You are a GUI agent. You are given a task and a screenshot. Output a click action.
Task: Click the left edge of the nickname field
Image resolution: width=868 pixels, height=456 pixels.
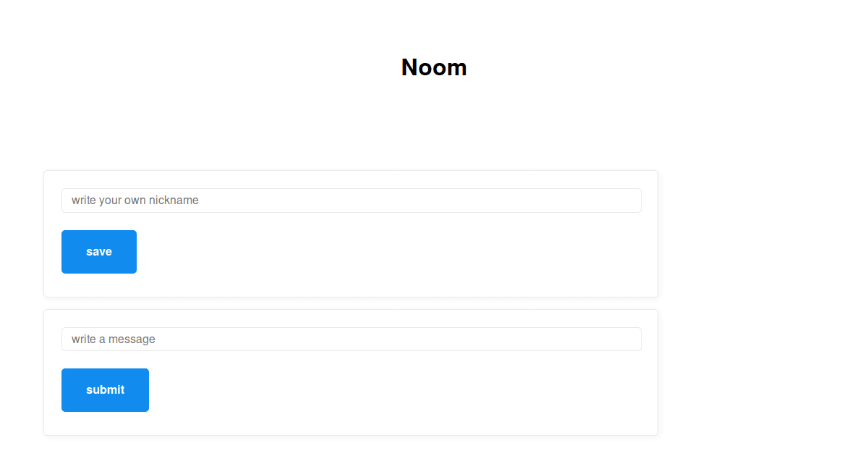tap(69, 200)
